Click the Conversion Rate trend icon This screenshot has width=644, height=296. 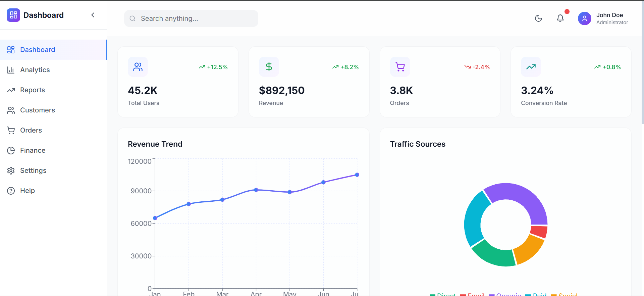[531, 67]
